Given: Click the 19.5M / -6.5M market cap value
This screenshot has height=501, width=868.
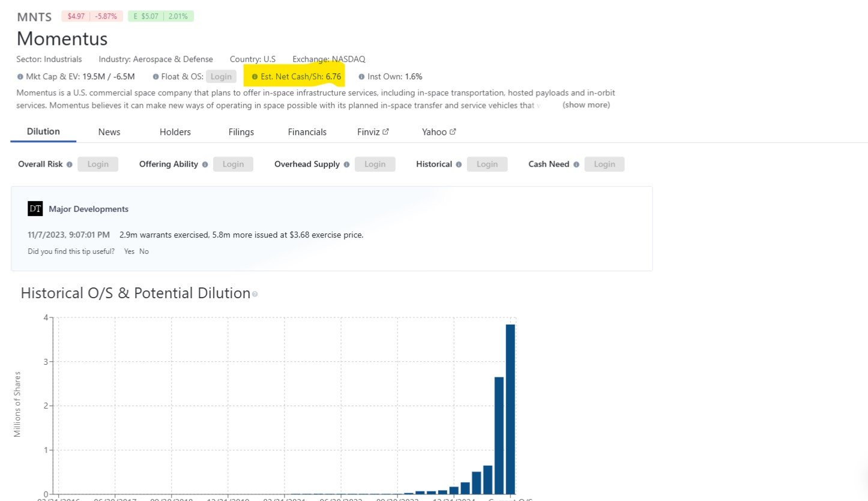Looking at the screenshot, I should 109,77.
